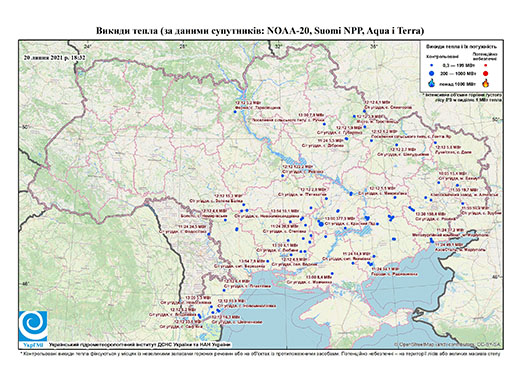Image resolution: width=520 pixels, height=368 pixels.
Task: Click the blue flame icon in legend
Action: (432, 83)
